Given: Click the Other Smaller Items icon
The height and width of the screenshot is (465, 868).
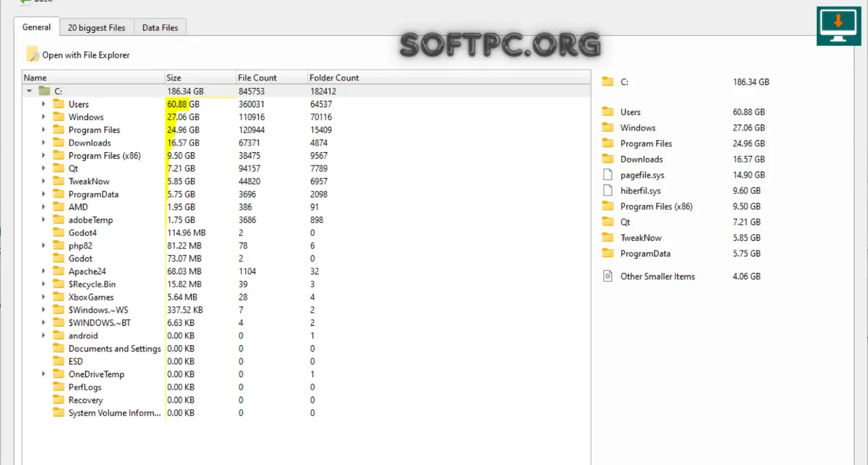Looking at the screenshot, I should tap(608, 276).
